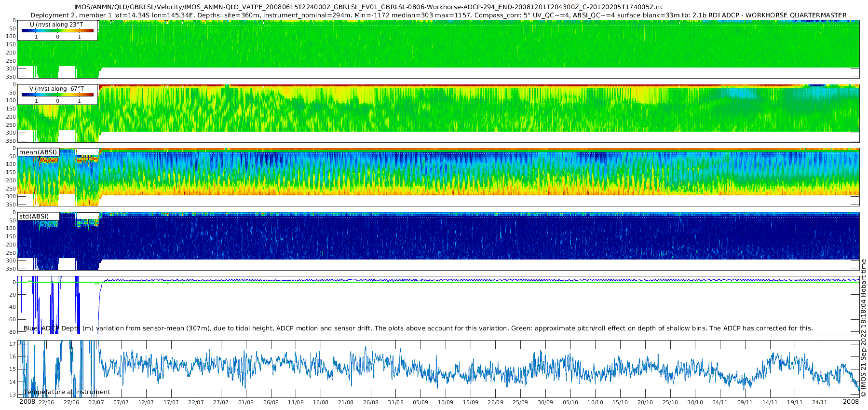Click the '22/07' date tick label
Screen dimensions: 868x410
coord(196,402)
